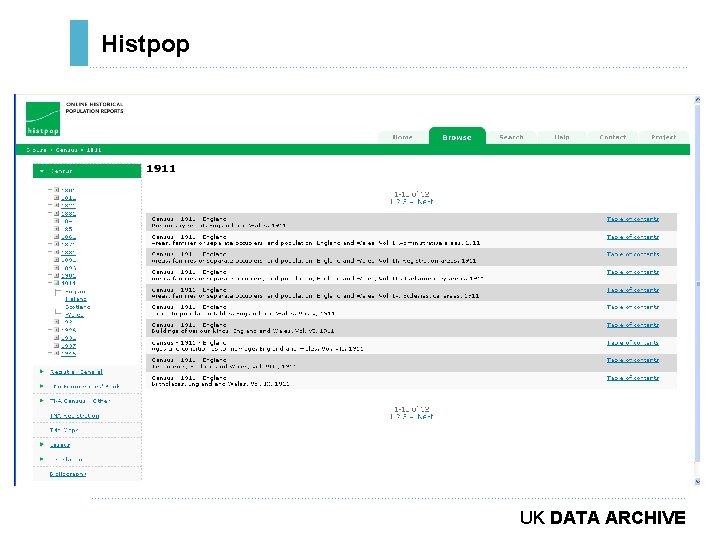The width and height of the screenshot is (720, 540).
Task: Click the histpop logo
Action: click(42, 118)
